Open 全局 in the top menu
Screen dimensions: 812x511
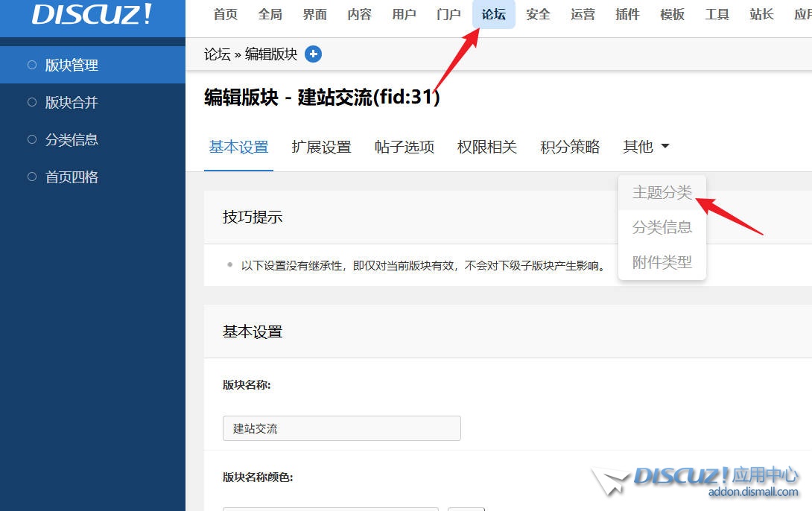point(270,14)
